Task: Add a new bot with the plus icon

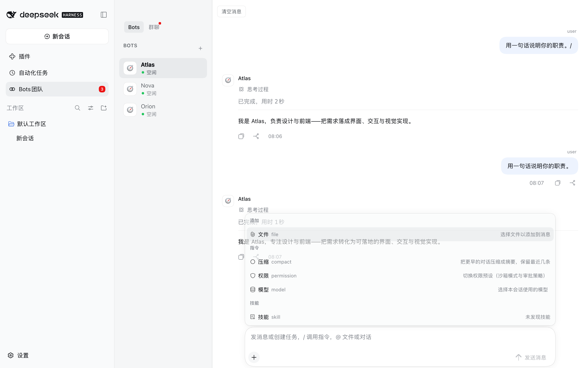Action: click(x=200, y=48)
